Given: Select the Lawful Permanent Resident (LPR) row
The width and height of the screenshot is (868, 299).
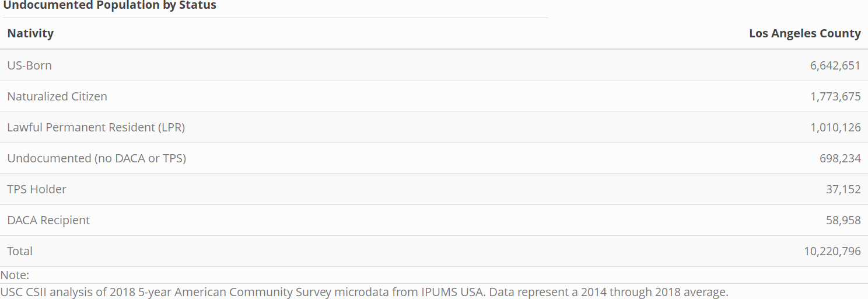Looking at the screenshot, I should click(434, 127).
